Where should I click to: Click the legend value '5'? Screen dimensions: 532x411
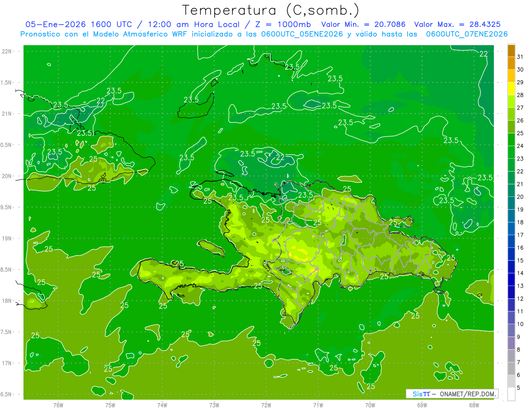(x=519, y=388)
